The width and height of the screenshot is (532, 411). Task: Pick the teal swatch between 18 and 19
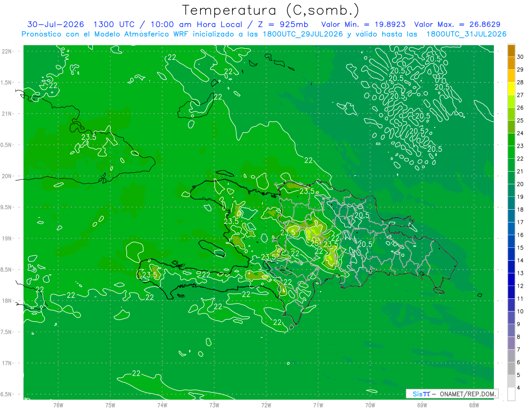click(x=511, y=204)
